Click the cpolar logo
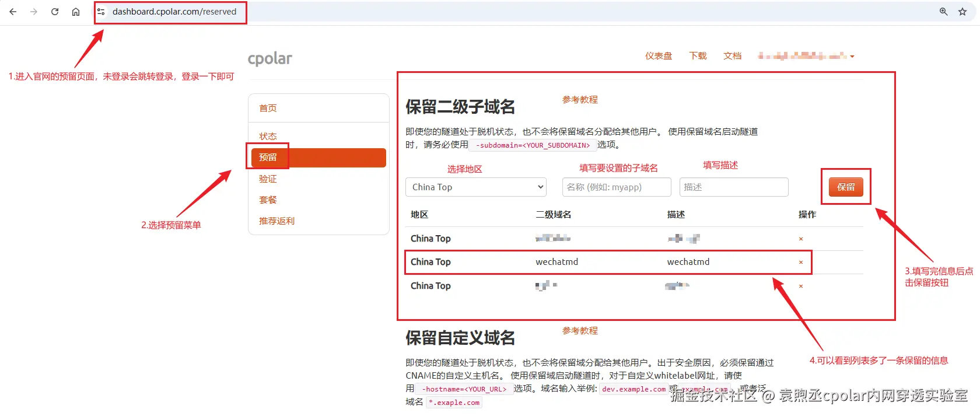Image resolution: width=980 pixels, height=416 pixels. pos(269,58)
